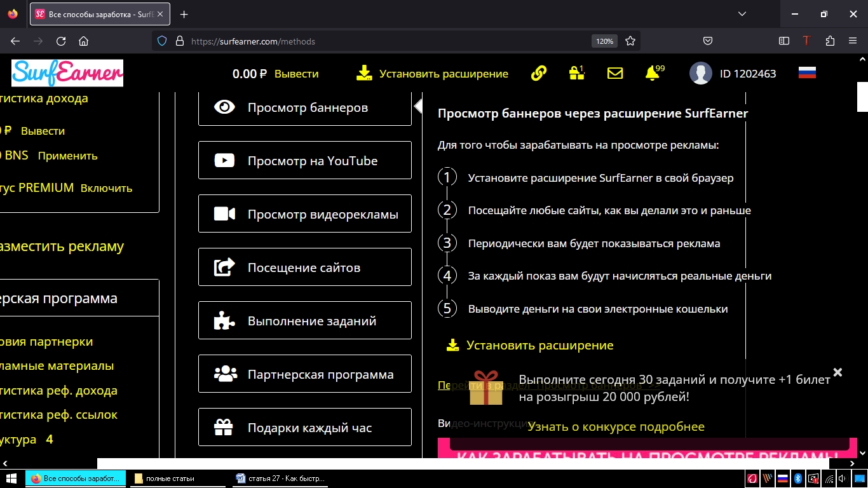Click the Wi-Fi network tray icon
The image size is (868, 488).
(x=829, y=478)
